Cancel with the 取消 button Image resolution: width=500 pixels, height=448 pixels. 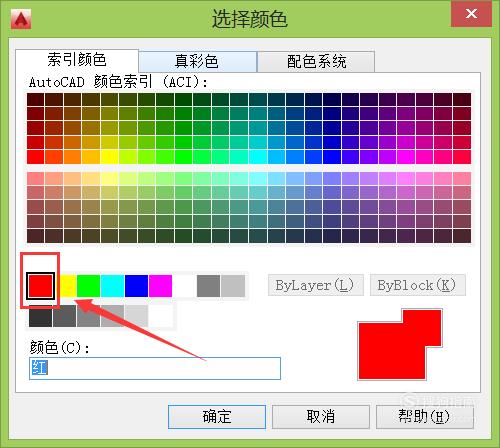click(321, 417)
